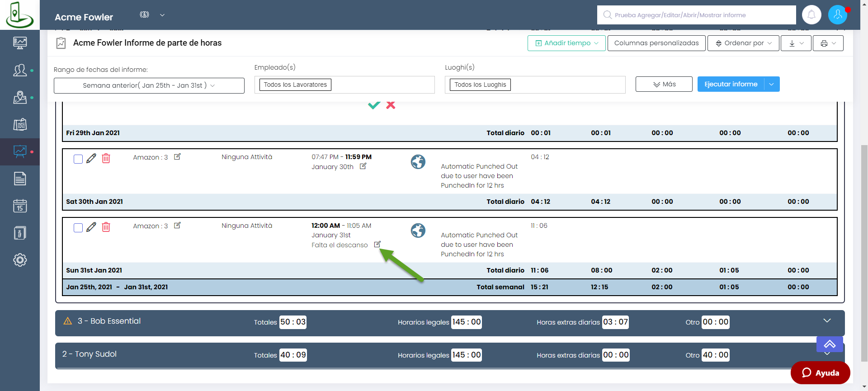The image size is (868, 391).
Task: Click the green approve checkmark icon
Action: click(x=374, y=105)
